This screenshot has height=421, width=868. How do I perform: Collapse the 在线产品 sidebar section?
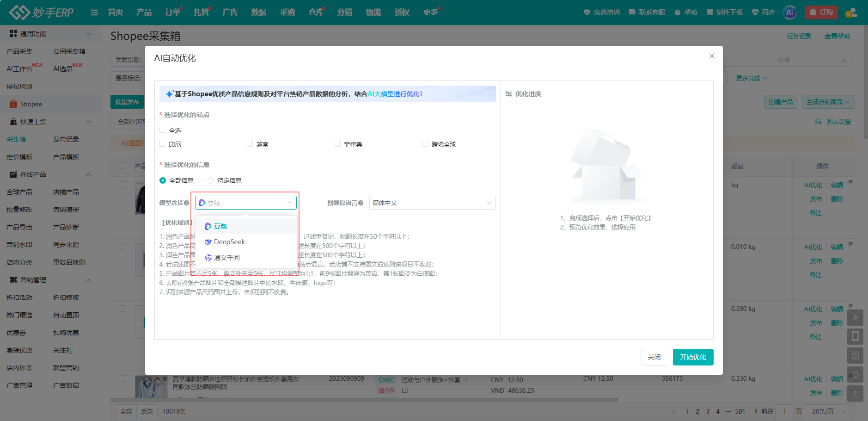click(89, 174)
